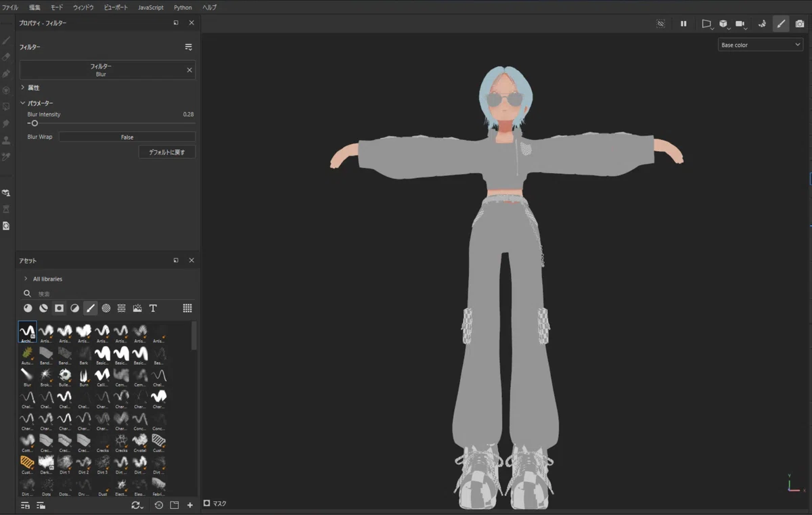The image size is (812, 515).
Task: Switch to Painting mode brush icon
Action: (781, 24)
